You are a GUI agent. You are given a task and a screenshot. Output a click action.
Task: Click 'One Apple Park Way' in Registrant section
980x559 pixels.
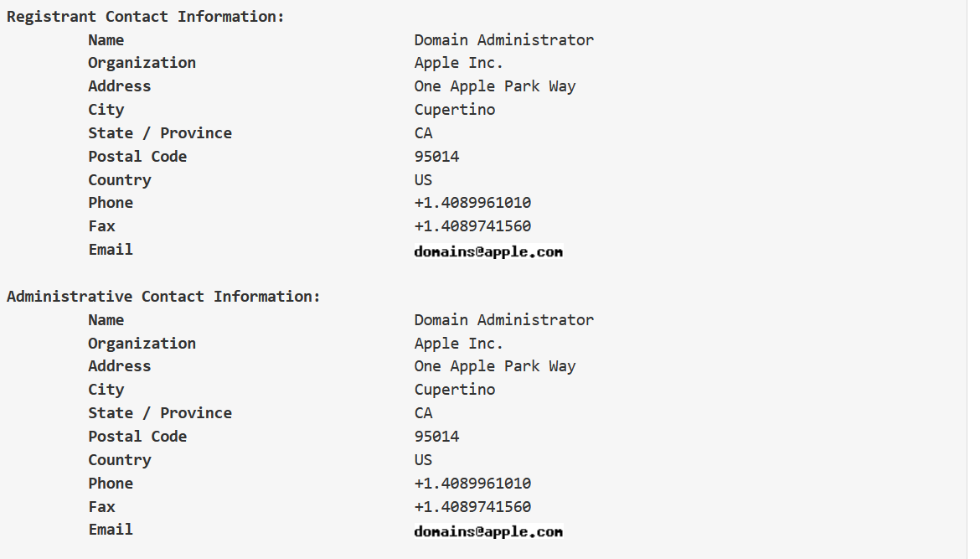click(494, 86)
